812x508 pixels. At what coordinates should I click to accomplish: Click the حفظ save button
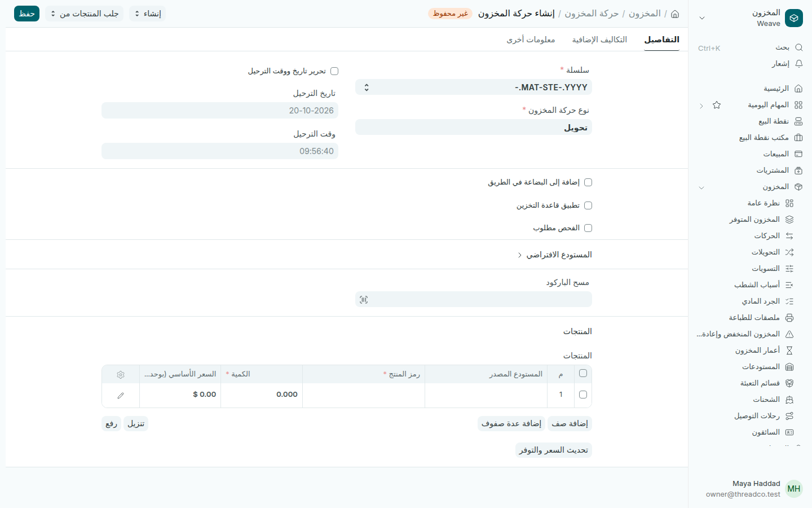27,14
